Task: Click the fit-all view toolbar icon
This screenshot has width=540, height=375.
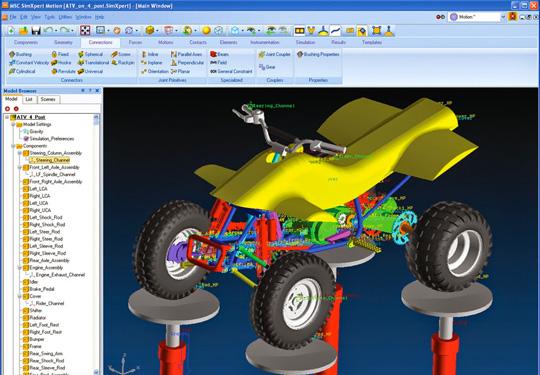Action: coord(85,30)
